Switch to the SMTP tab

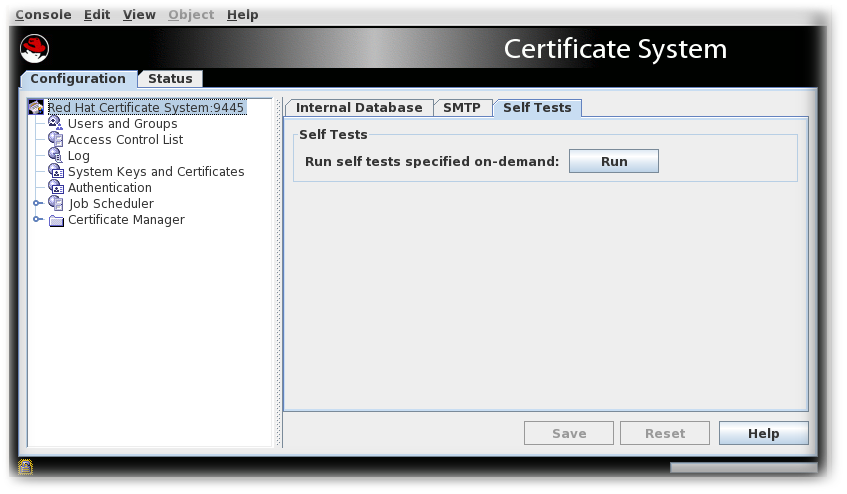tap(462, 108)
